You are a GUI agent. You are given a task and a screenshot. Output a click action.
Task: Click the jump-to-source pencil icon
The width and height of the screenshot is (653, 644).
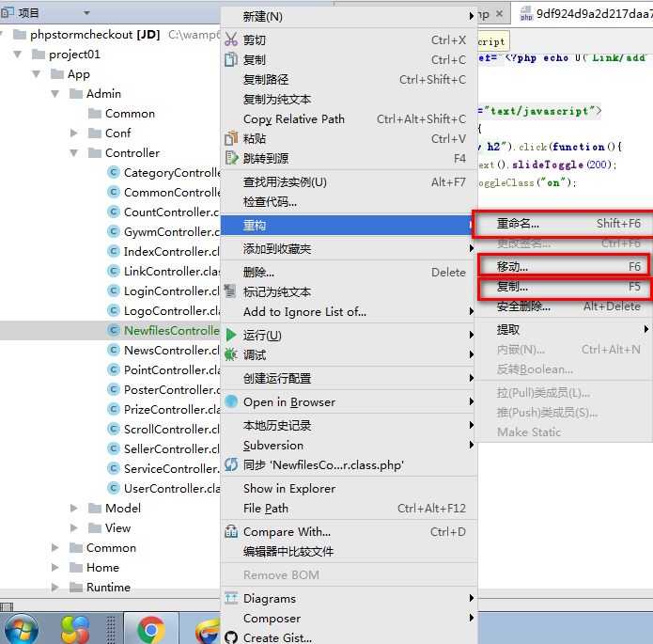tap(231, 158)
